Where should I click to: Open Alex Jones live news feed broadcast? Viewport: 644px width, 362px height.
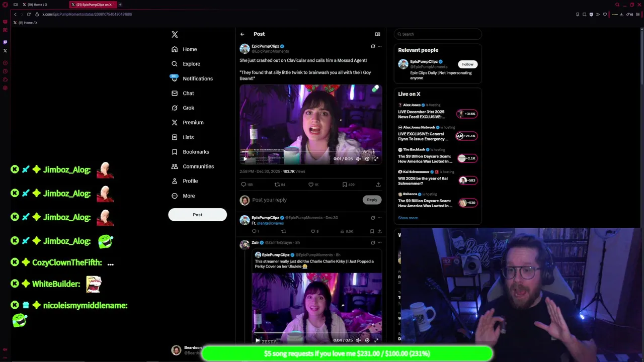pos(437,112)
